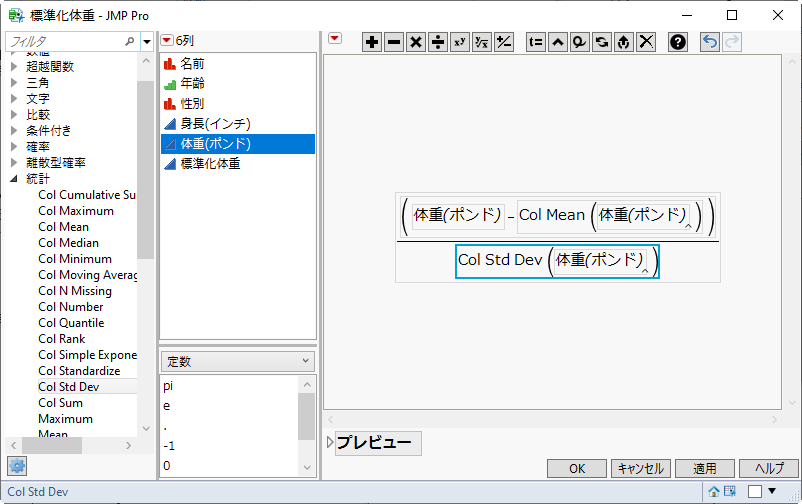Click the home window icon in status bar

[714, 492]
